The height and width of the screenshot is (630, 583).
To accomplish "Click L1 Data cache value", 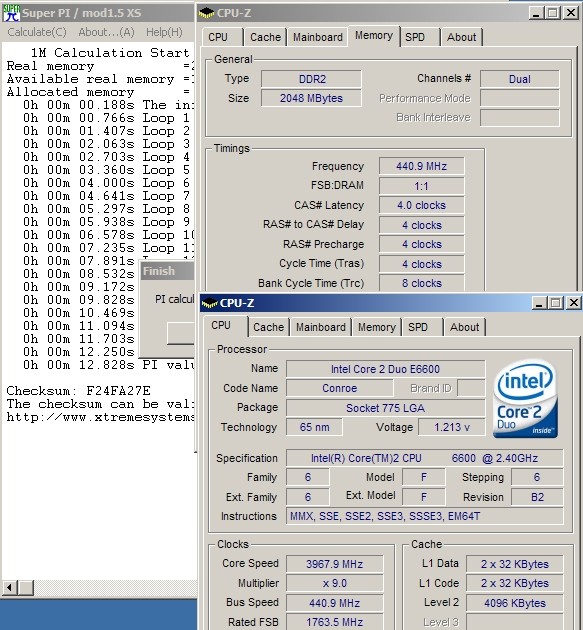I will pos(514,564).
